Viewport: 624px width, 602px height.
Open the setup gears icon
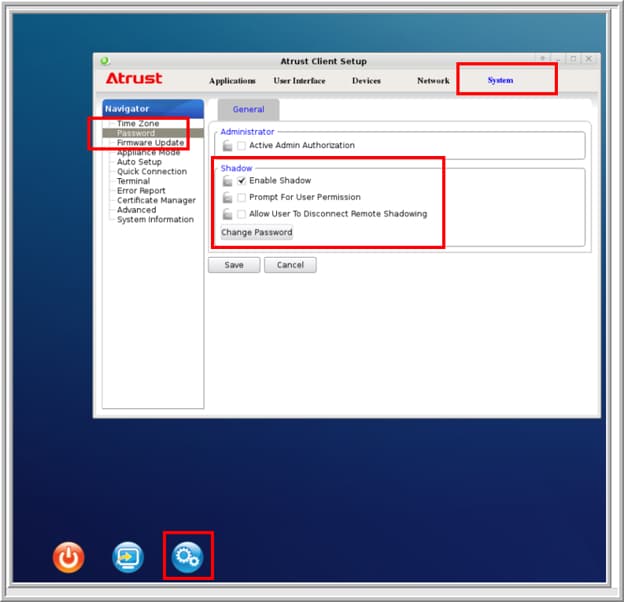tap(187, 557)
